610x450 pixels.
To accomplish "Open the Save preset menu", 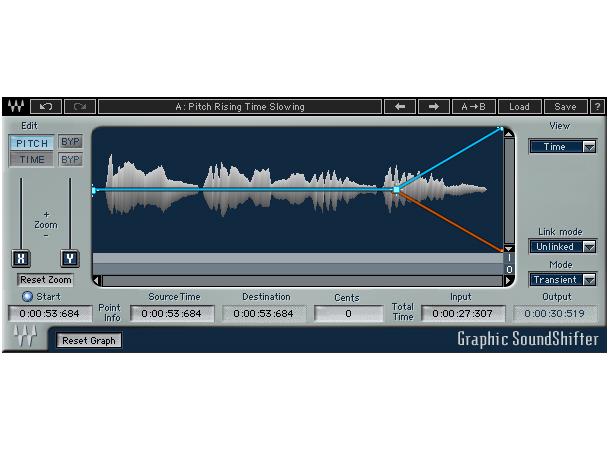I will click(565, 106).
